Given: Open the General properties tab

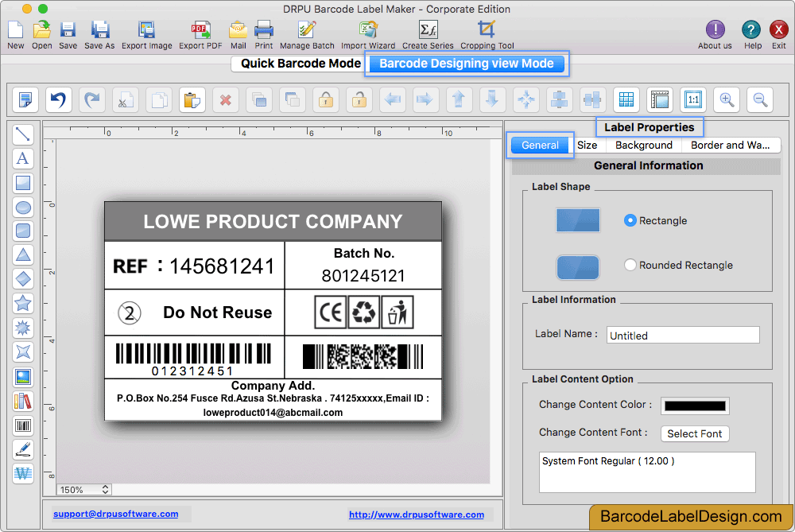Looking at the screenshot, I should coord(540,145).
